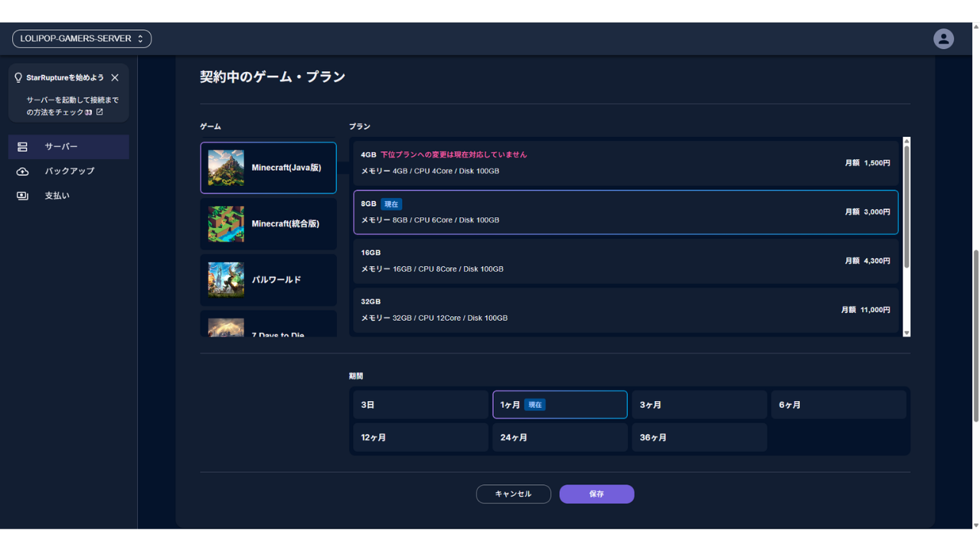
Task: Close the StarRupture tip card
Action: pos(115,78)
